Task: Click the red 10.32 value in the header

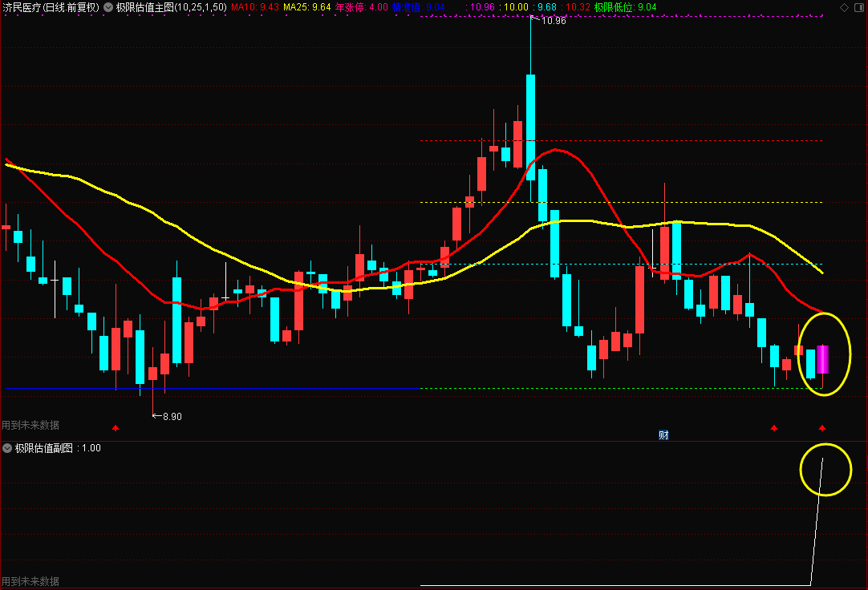Action: [x=576, y=8]
